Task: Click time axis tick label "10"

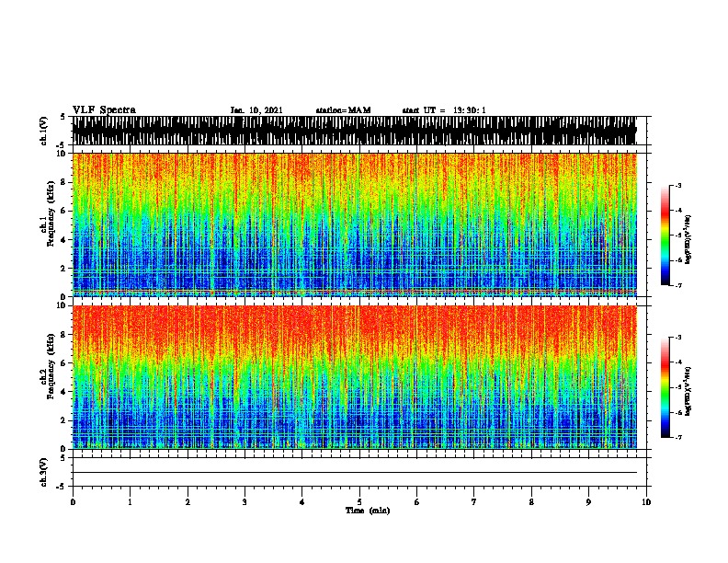Action: click(x=646, y=502)
